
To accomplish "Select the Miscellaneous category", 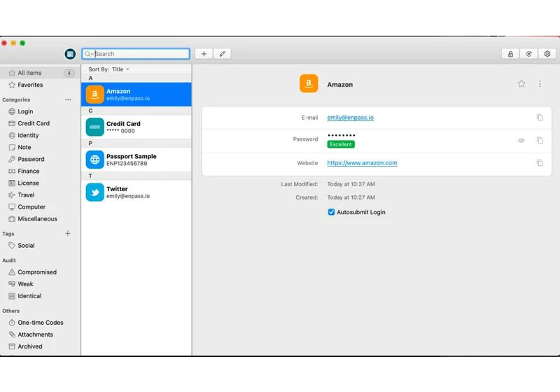I will pyautogui.click(x=40, y=219).
